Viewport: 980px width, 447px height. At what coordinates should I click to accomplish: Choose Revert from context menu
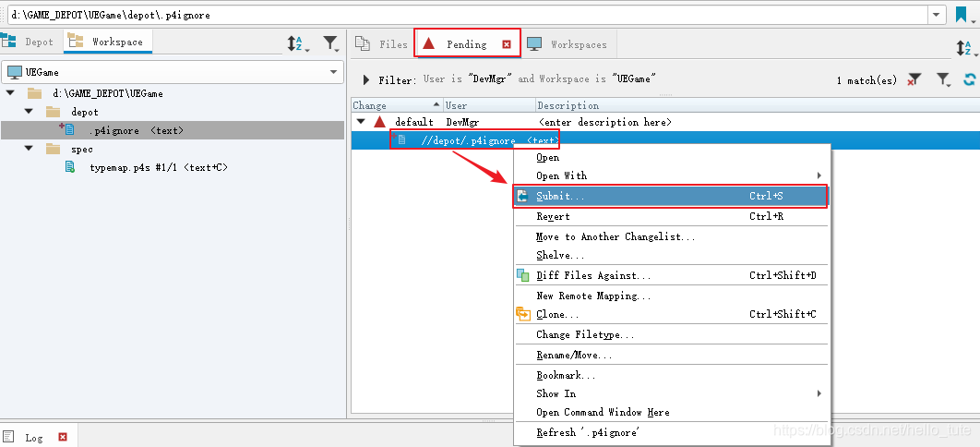tap(672, 216)
